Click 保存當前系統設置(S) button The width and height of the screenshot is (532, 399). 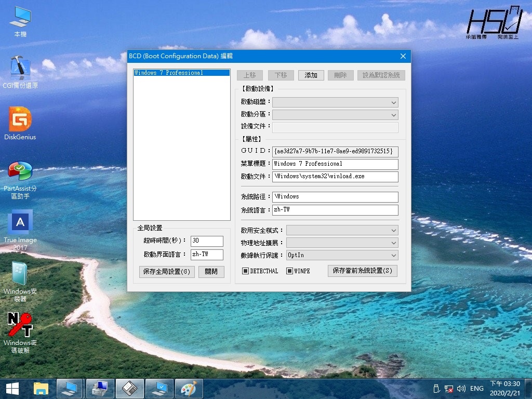pyautogui.click(x=362, y=271)
